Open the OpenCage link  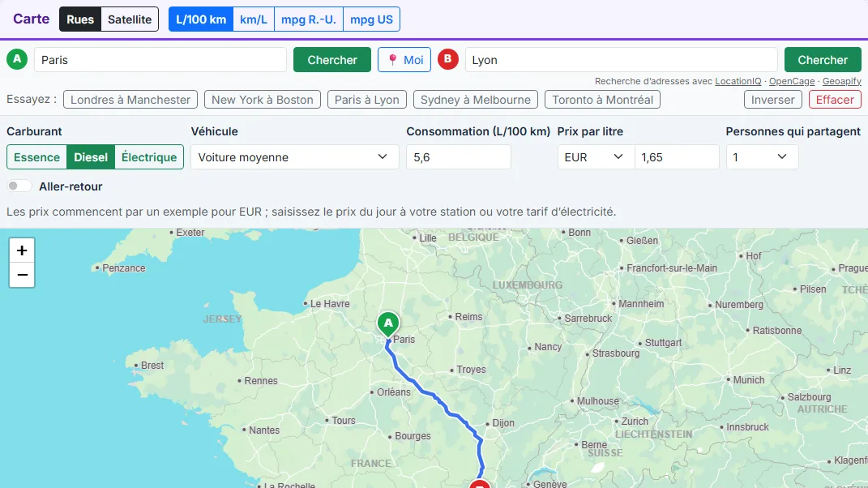point(792,81)
